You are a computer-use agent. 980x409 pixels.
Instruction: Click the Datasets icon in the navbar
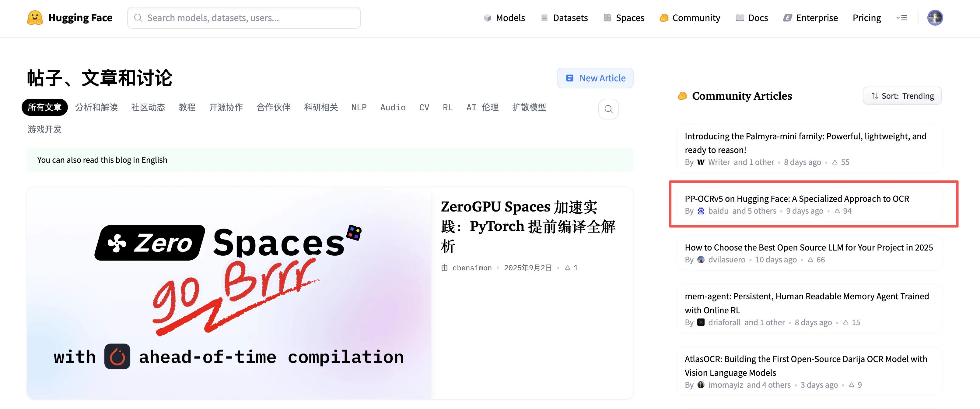(544, 17)
